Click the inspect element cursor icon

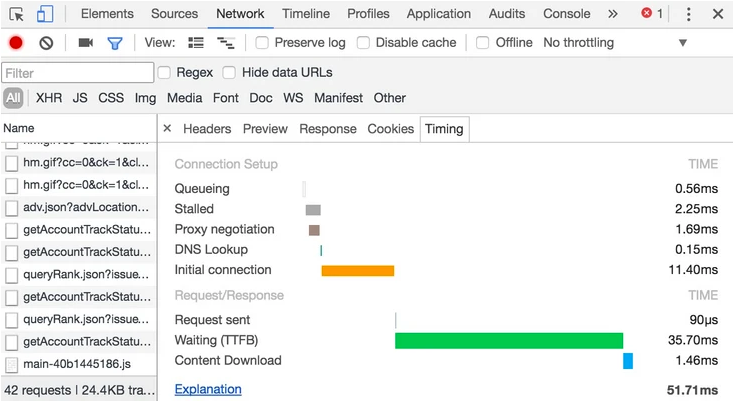pos(17,14)
